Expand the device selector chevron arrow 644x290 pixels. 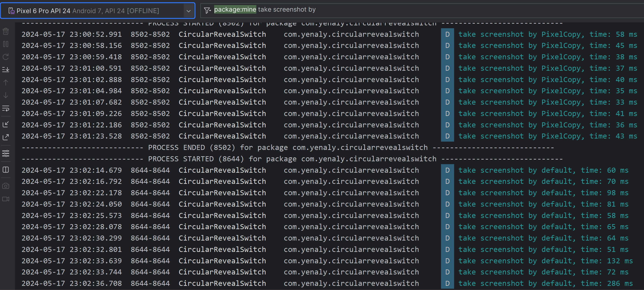(189, 11)
